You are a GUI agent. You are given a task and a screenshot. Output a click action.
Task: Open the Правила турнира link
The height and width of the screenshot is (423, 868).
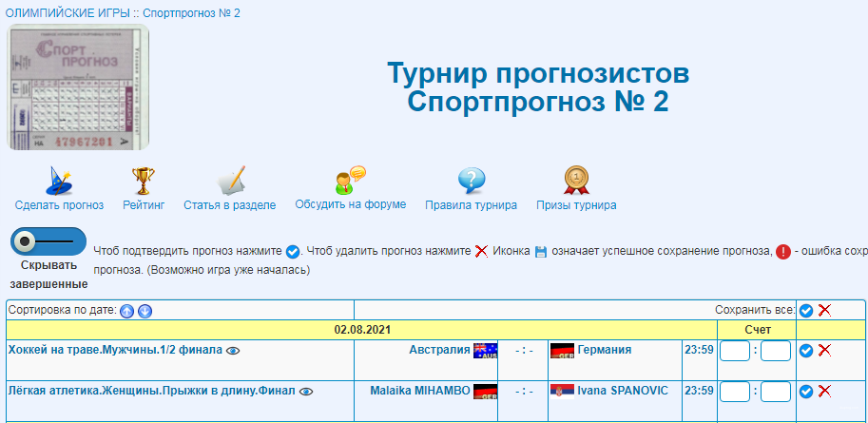472,205
